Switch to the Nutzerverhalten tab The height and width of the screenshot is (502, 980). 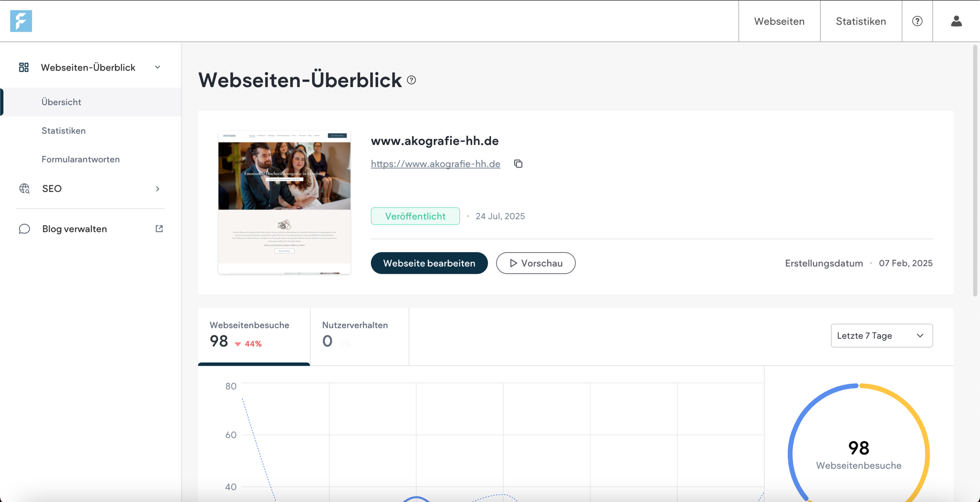[359, 336]
